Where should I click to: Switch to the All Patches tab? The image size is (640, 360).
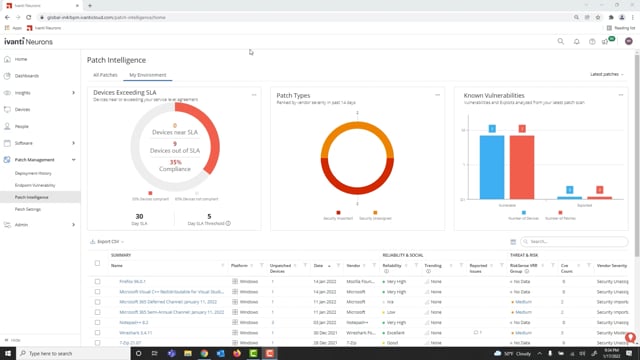(x=105, y=75)
